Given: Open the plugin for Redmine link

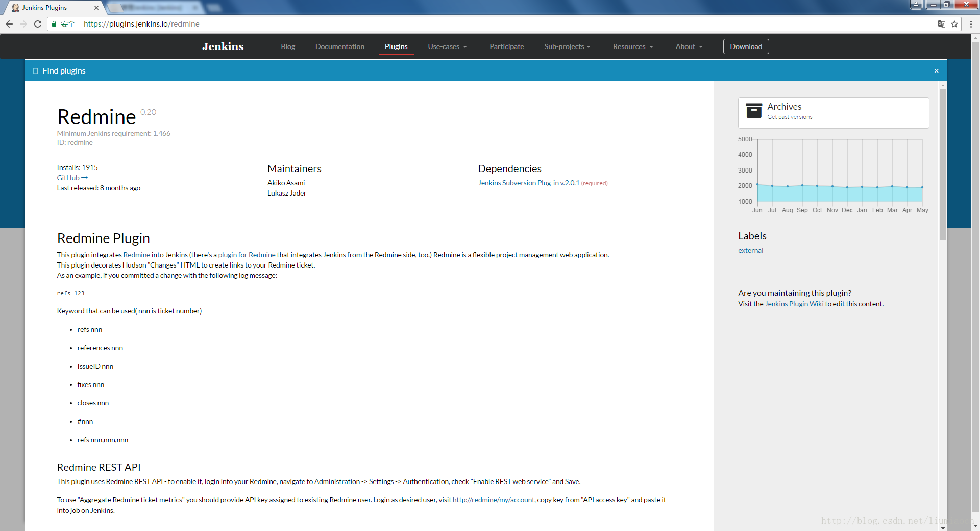Looking at the screenshot, I should click(x=247, y=255).
